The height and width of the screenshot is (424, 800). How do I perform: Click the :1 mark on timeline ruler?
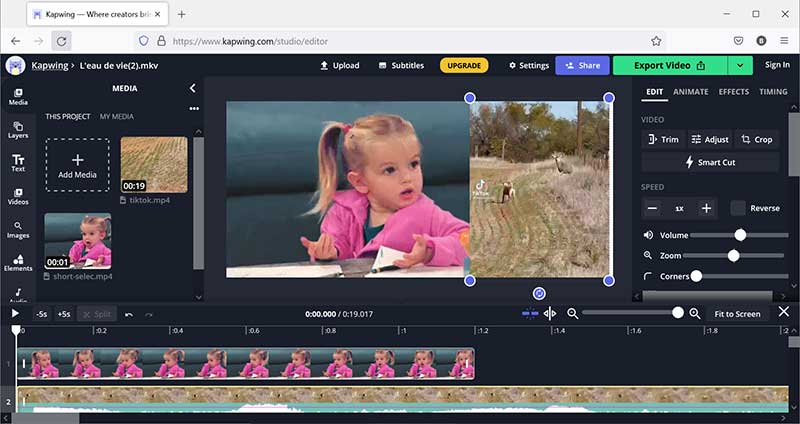coord(403,331)
